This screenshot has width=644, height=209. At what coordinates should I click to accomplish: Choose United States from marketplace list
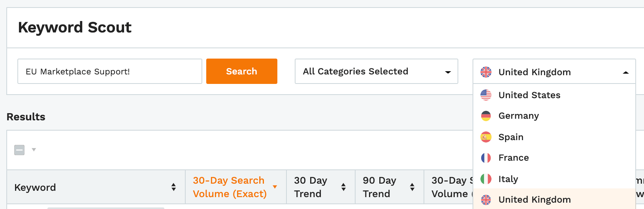(x=554, y=95)
